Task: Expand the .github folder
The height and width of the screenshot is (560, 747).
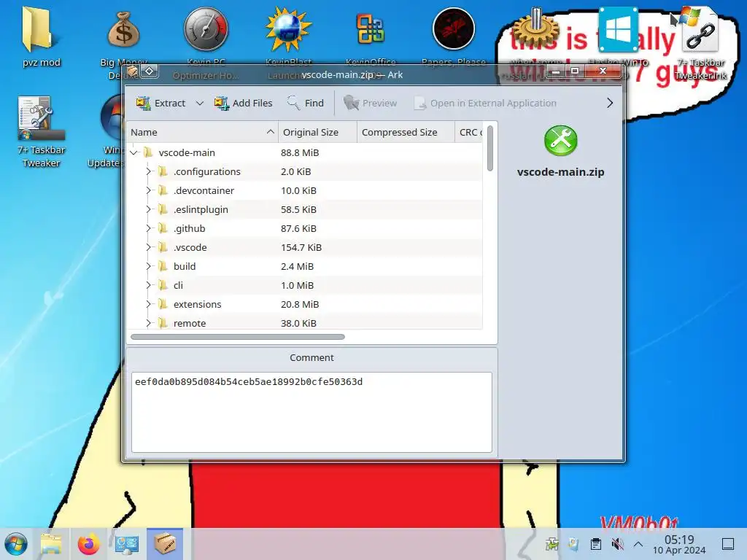Action: coord(148,228)
